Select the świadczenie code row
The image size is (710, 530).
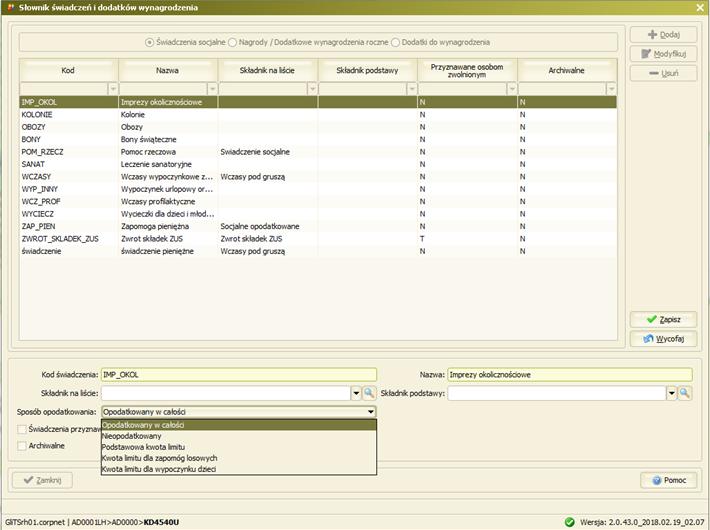tap(318, 251)
